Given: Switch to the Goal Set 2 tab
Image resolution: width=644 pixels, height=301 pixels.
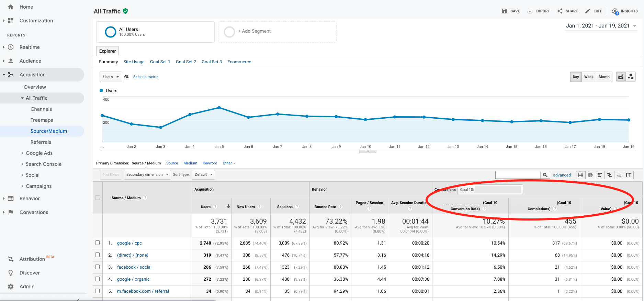Looking at the screenshot, I should click(x=186, y=62).
